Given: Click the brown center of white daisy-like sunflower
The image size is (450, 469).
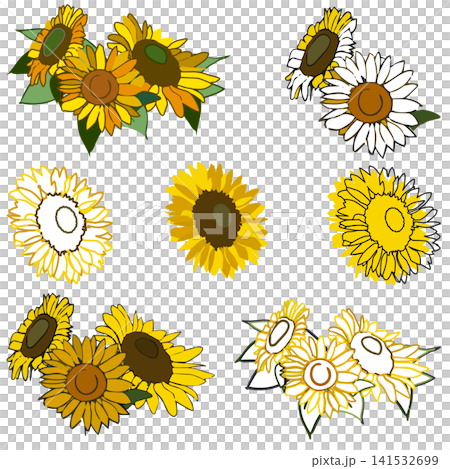Looking at the screenshot, I should tap(370, 102).
